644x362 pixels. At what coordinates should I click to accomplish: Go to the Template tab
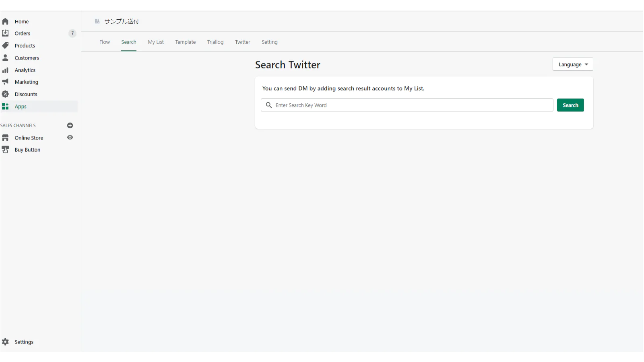pos(185,42)
